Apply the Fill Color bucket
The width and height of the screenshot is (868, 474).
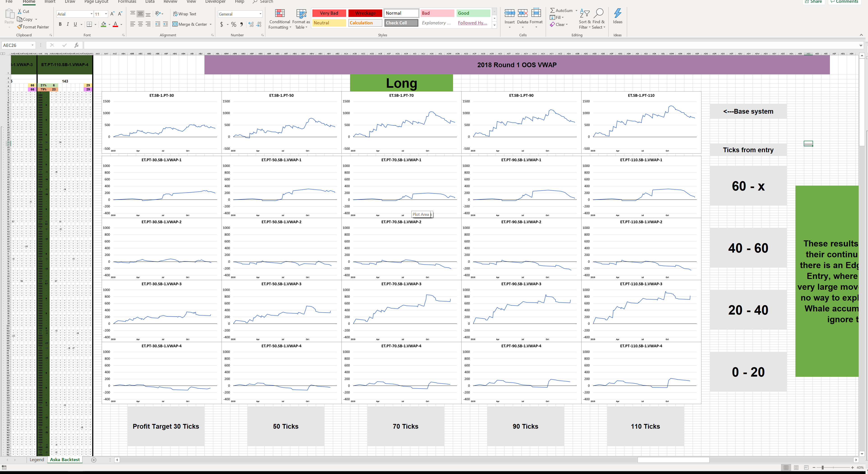point(103,24)
